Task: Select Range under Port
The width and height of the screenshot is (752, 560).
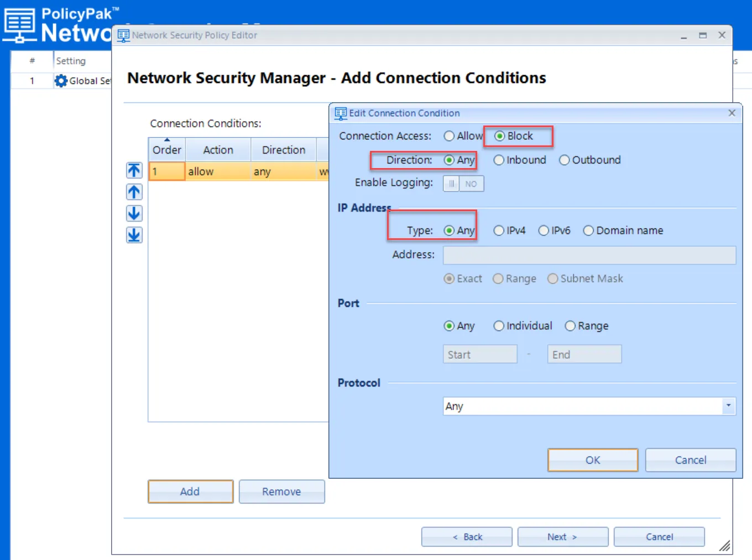Action: [587, 326]
